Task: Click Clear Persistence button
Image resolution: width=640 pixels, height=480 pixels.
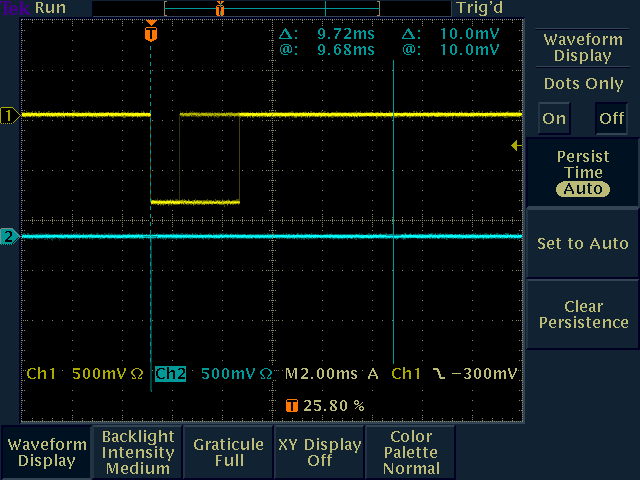Action: (x=583, y=314)
